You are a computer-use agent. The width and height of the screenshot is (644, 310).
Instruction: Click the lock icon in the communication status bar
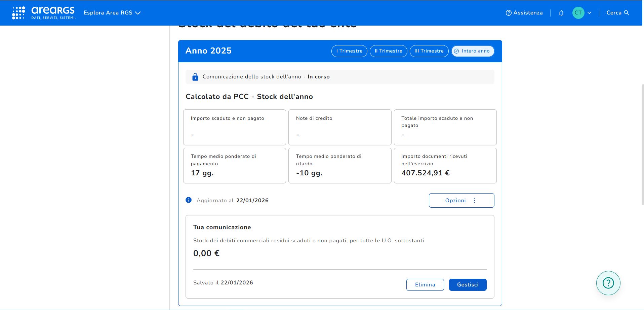click(195, 77)
